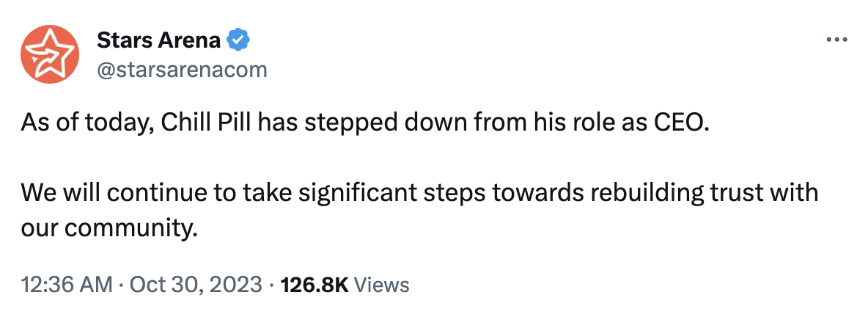Image resolution: width=868 pixels, height=317 pixels.
Task: Click the "our community." line of text
Action: tap(110, 227)
